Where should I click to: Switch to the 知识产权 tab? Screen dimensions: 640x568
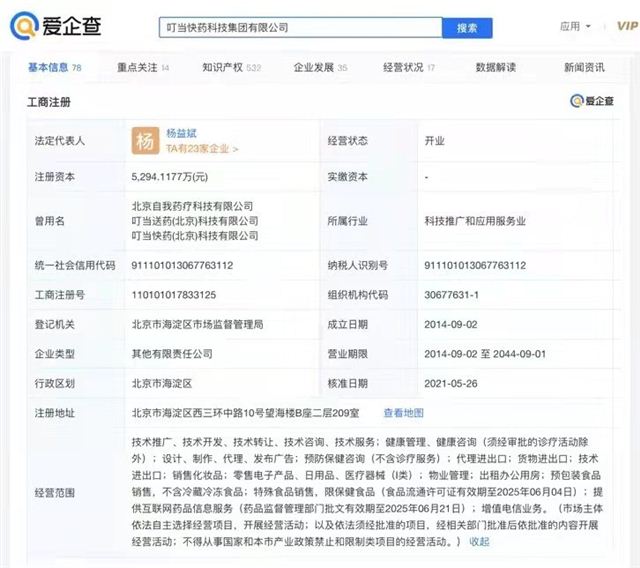[231, 67]
